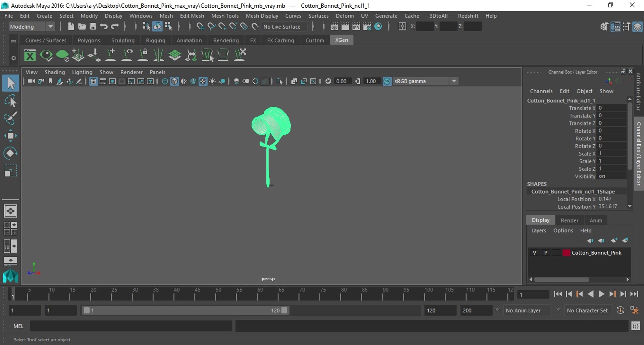This screenshot has width=644, height=345.
Task: Open Render Settings icon
Action: coord(367,27)
